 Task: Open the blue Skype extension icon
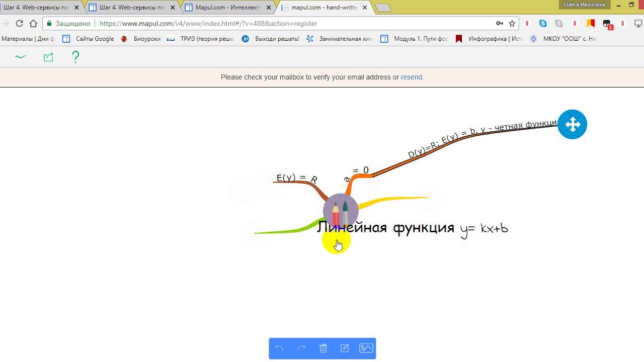(543, 23)
